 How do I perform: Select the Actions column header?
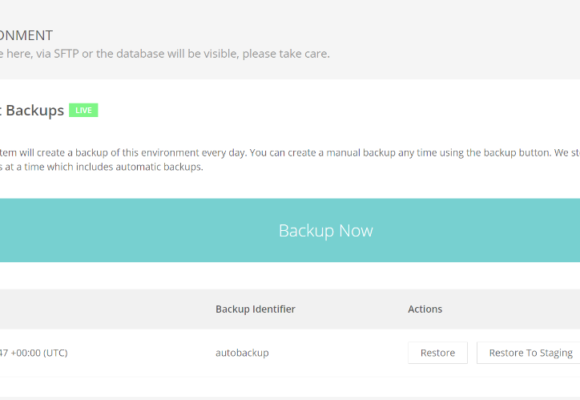tap(425, 309)
